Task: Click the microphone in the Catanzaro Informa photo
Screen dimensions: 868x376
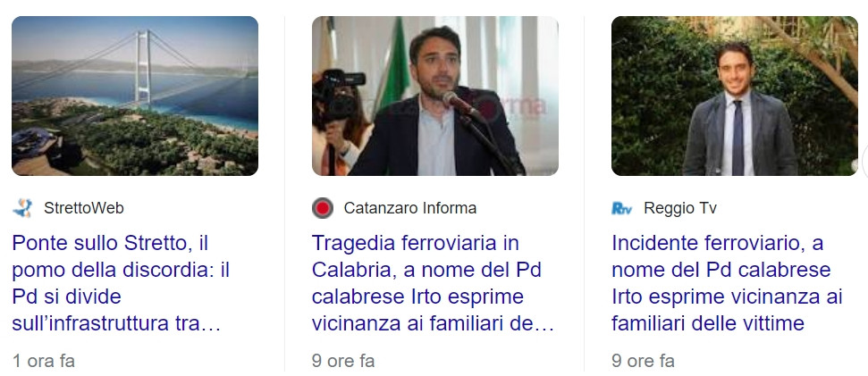Action: (x=461, y=104)
